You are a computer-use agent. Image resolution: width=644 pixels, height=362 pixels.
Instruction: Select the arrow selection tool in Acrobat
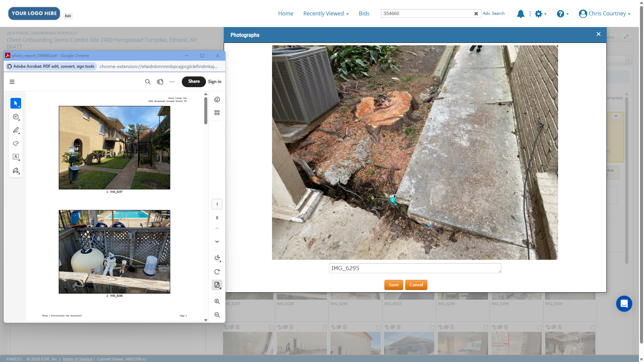point(16,103)
